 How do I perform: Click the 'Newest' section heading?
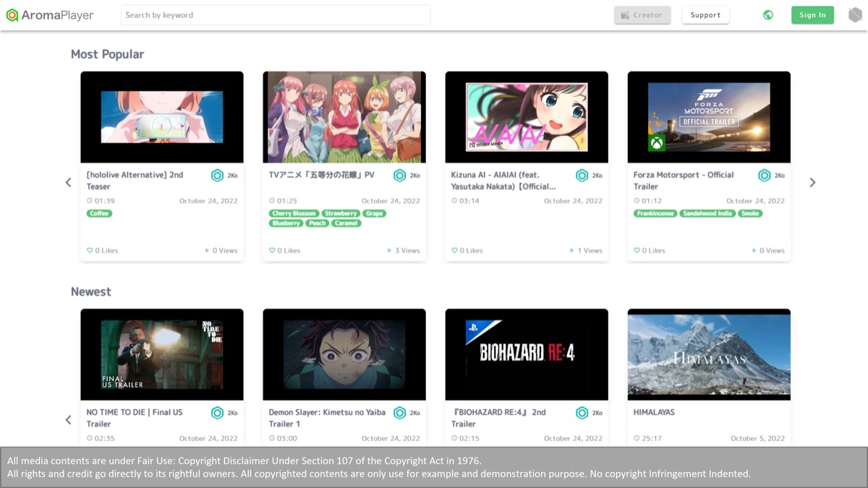[91, 292]
